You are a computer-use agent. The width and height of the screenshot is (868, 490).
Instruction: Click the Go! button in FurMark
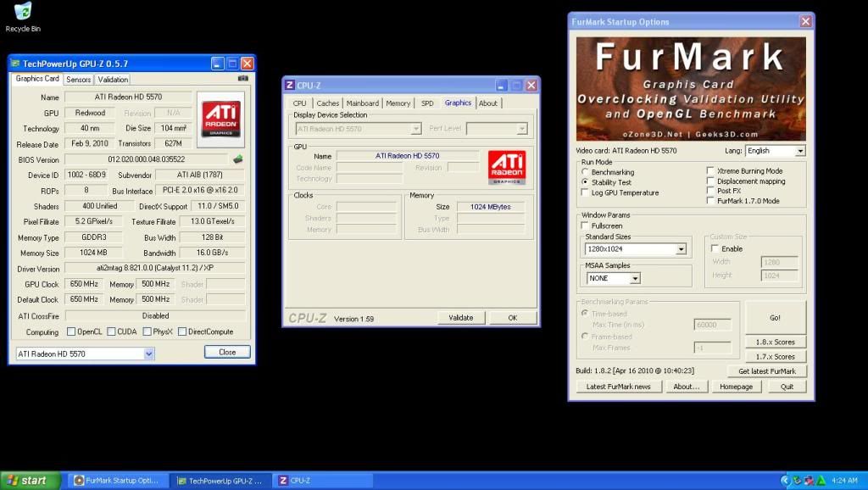pos(775,318)
